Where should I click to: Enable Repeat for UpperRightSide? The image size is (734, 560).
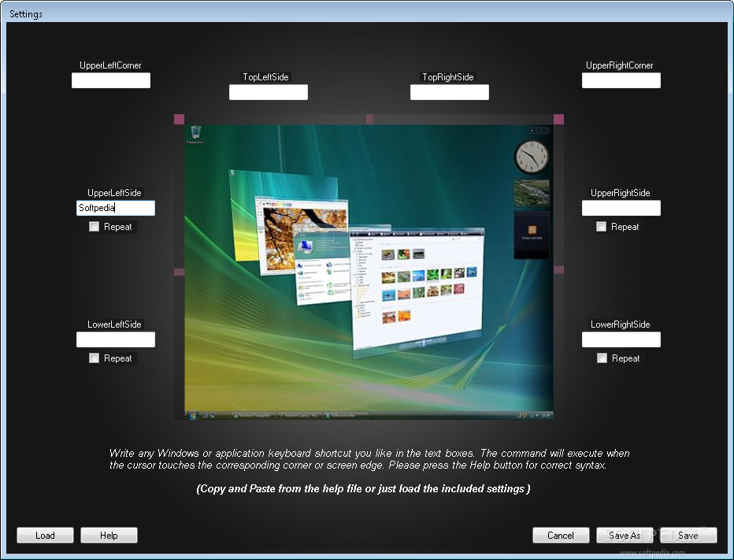(x=601, y=227)
